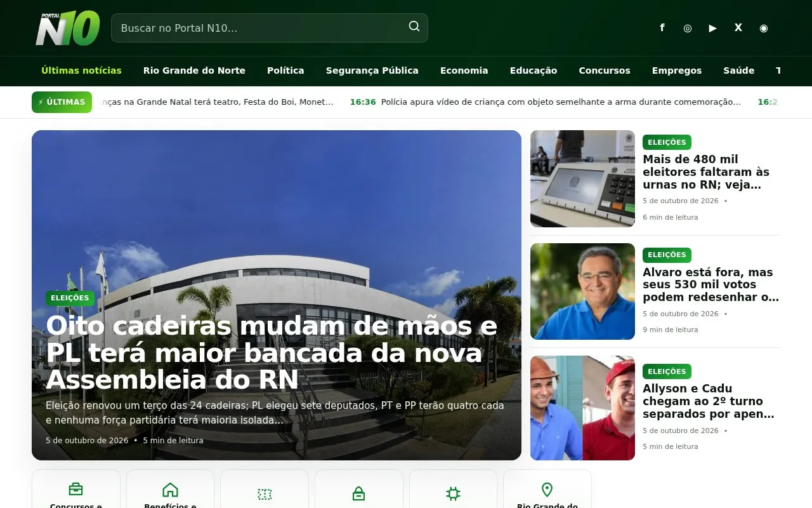Click the ÚLTIMAS ticker badge
812x508 pixels.
(x=62, y=102)
